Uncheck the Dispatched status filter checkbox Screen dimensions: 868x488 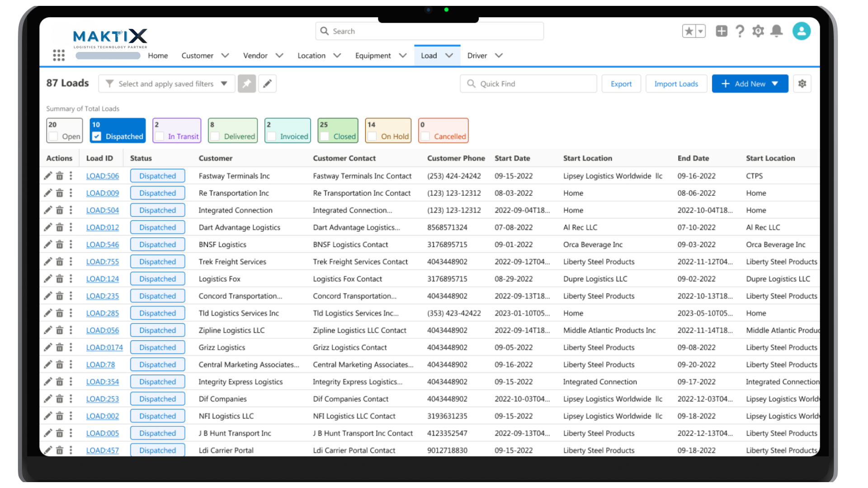click(x=97, y=136)
